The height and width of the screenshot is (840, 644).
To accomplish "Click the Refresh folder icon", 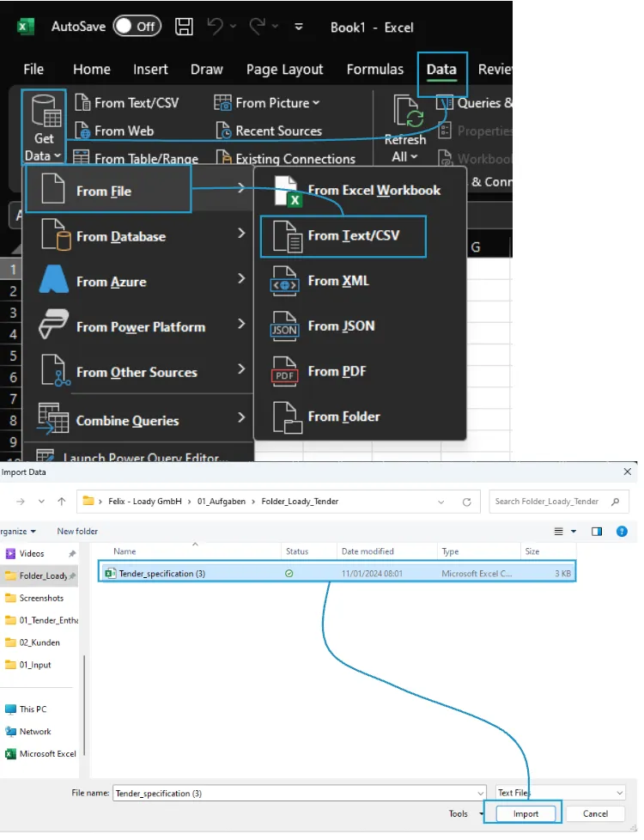I will [x=466, y=502].
